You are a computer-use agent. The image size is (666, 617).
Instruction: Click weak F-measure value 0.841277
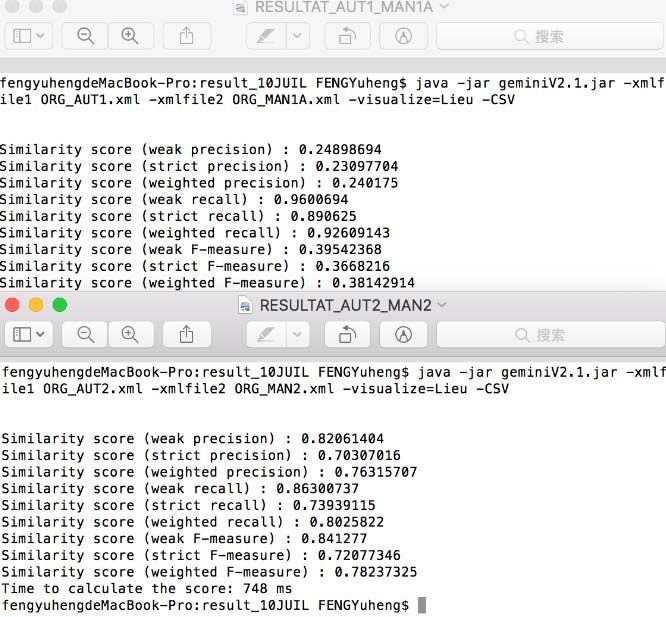coord(334,538)
